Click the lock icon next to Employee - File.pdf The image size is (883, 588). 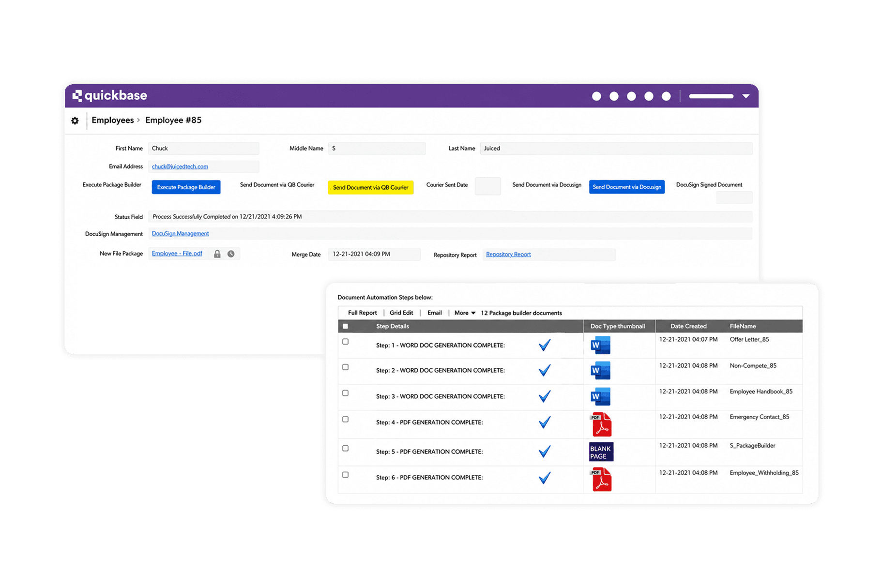pyautogui.click(x=217, y=254)
